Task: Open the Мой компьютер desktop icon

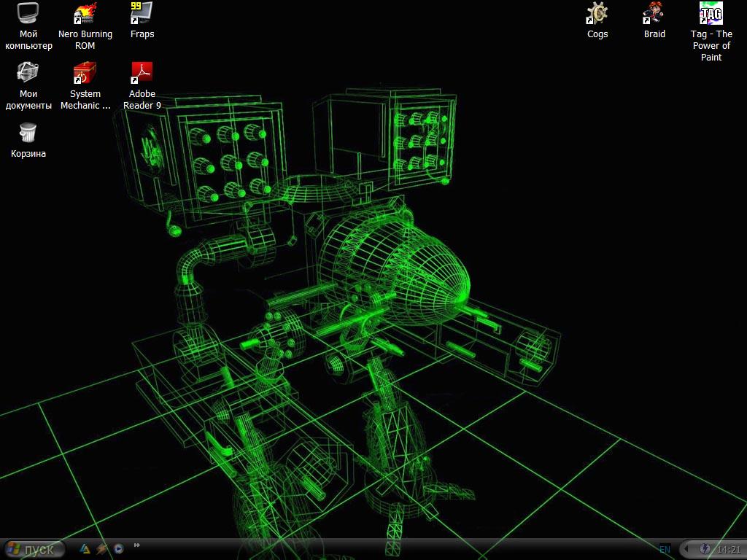Action: tap(28, 14)
